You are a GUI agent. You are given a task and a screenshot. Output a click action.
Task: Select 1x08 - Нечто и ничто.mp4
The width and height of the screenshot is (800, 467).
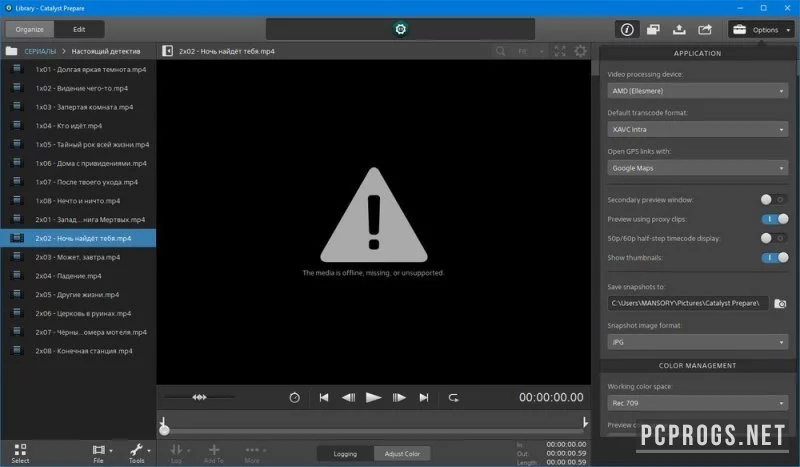pyautogui.click(x=78, y=201)
